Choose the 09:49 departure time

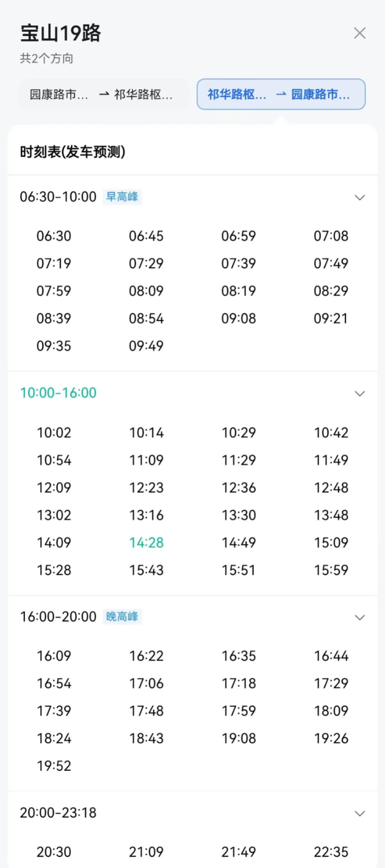(146, 346)
